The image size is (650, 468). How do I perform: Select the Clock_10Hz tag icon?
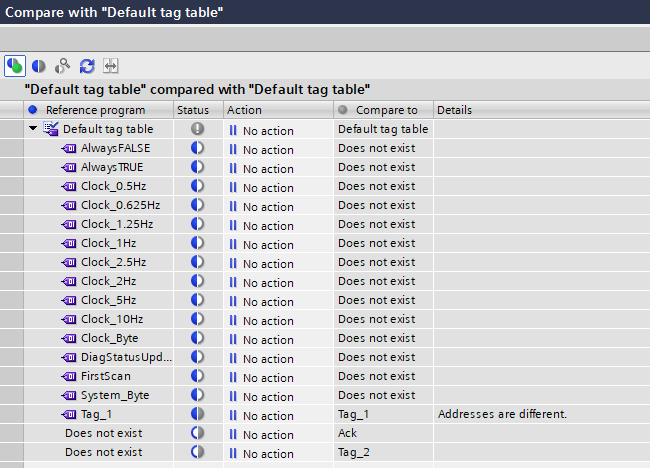click(x=70, y=319)
